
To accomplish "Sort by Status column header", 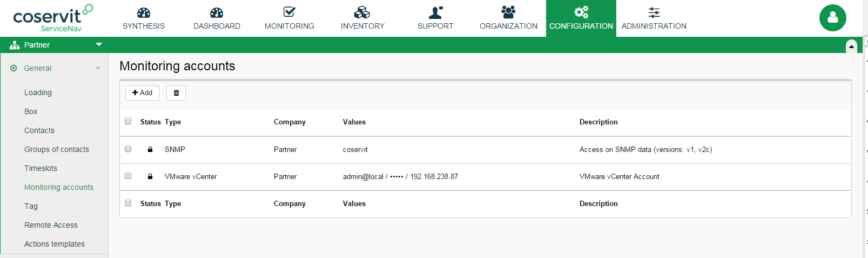I will point(151,122).
